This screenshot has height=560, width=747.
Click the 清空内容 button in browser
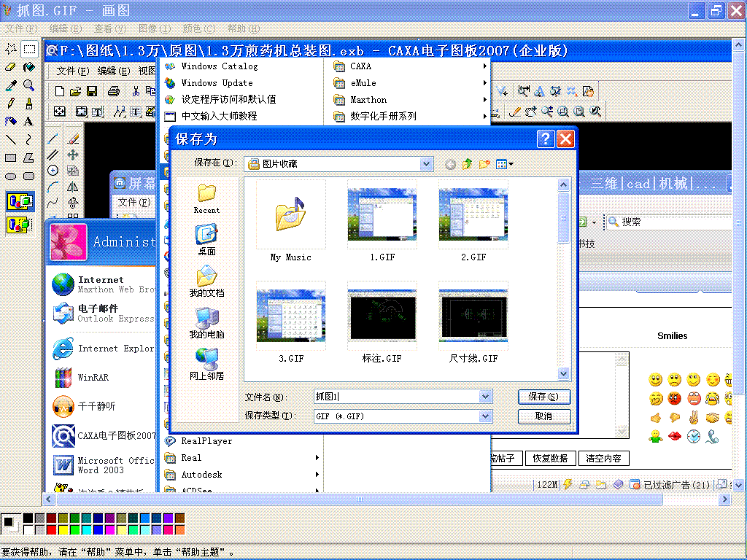click(x=603, y=458)
